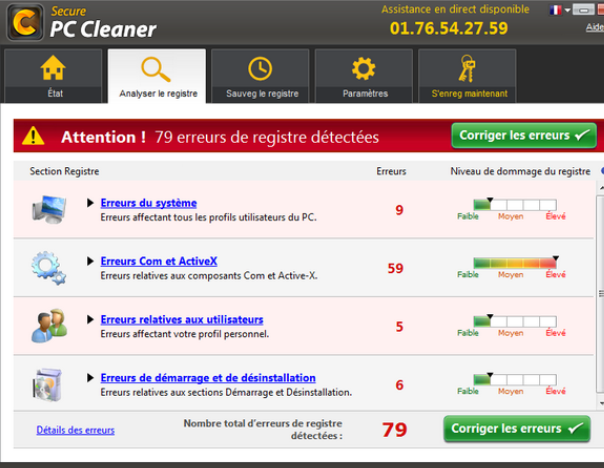Click bottom Corriger les erreurs button
Screen dimensions: 604x468
click(517, 429)
